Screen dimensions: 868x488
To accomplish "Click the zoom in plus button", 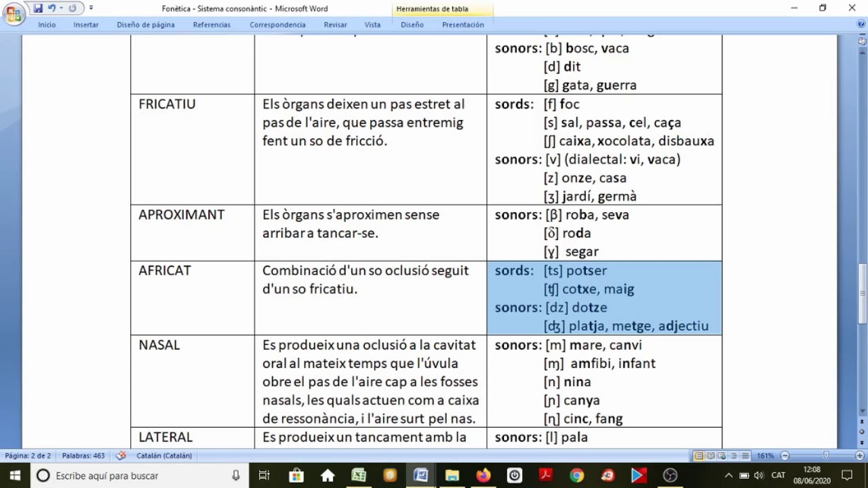I will pyautogui.click(x=860, y=455).
